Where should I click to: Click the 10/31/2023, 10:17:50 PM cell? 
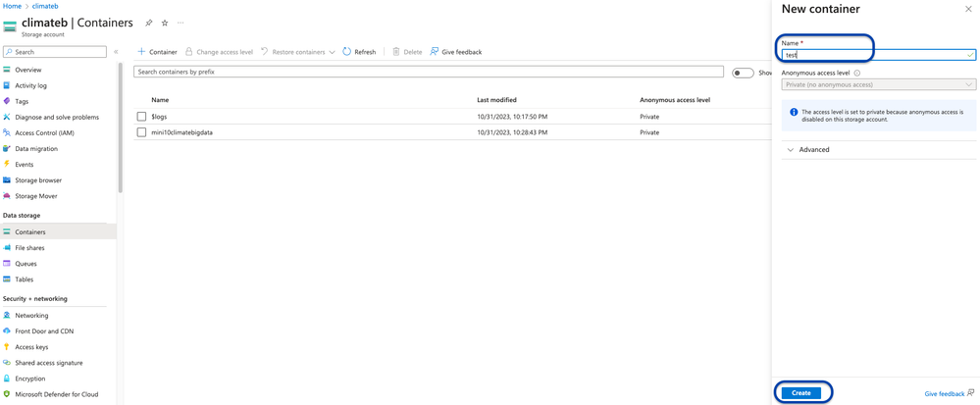tap(512, 117)
